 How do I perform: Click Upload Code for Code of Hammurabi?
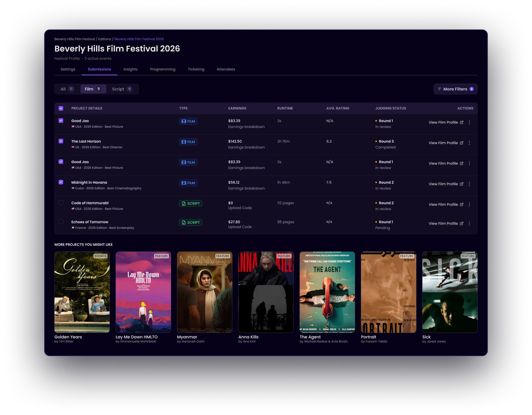pos(240,208)
